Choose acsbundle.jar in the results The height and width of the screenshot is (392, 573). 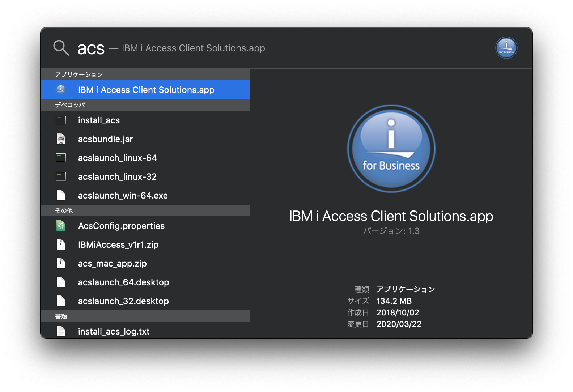coord(145,139)
